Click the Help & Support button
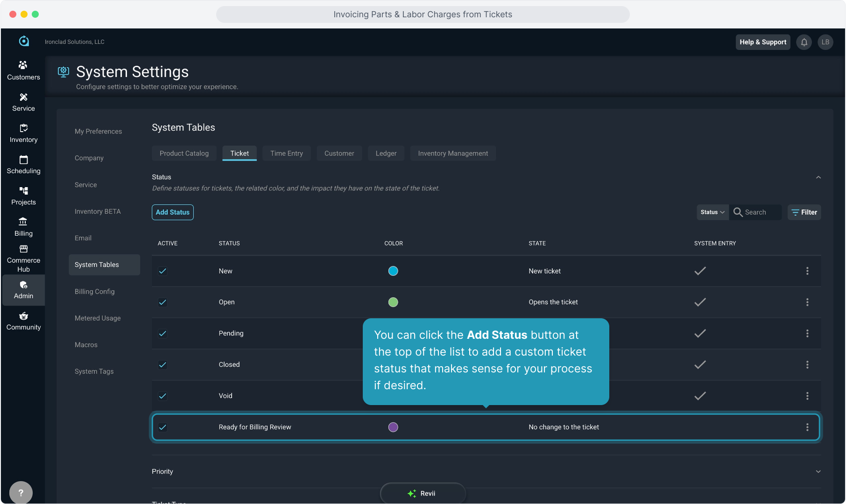The height and width of the screenshot is (504, 846). tap(762, 42)
